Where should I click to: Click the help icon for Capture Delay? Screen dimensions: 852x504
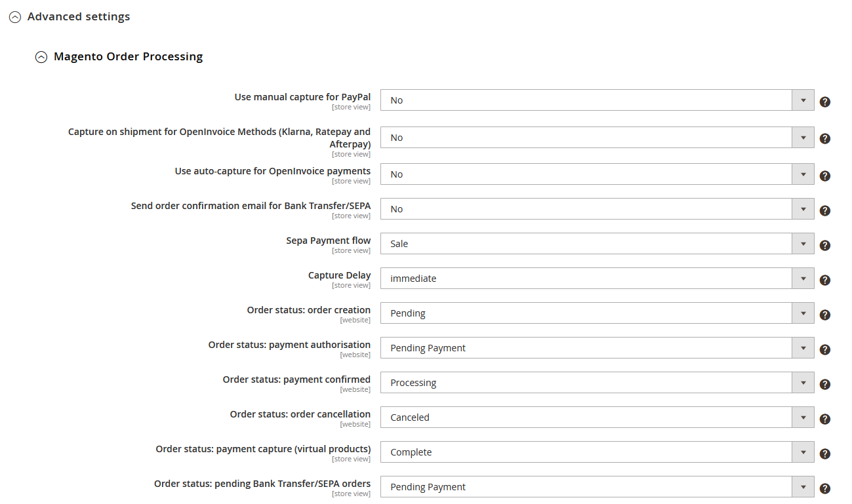[x=824, y=280]
